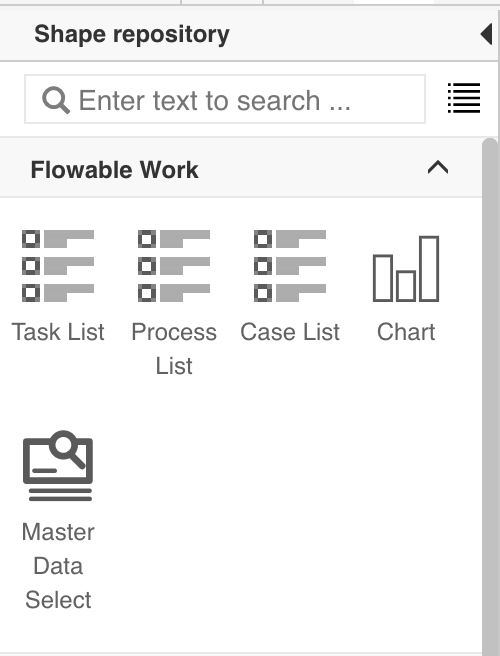500x656 pixels.
Task: Click the Process List label text
Action: [174, 349]
